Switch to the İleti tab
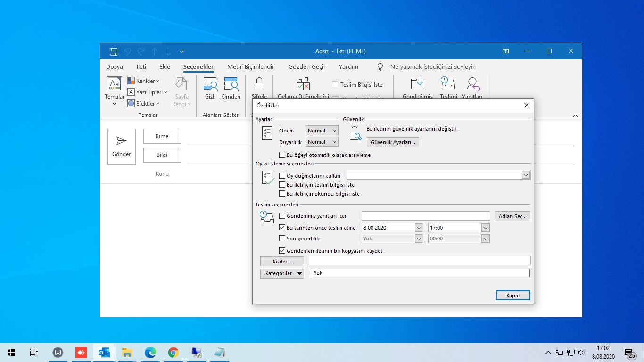Image resolution: width=644 pixels, height=362 pixels. coord(141,66)
